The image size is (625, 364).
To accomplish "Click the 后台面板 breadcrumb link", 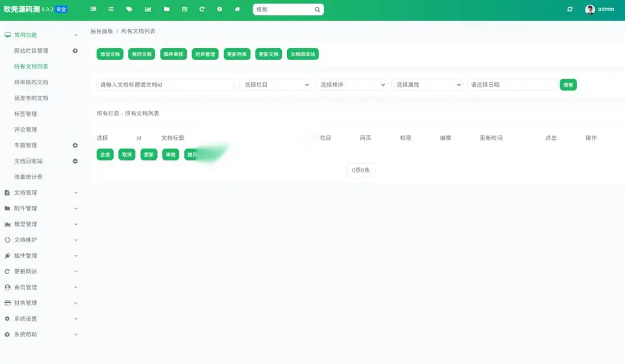I will [102, 31].
